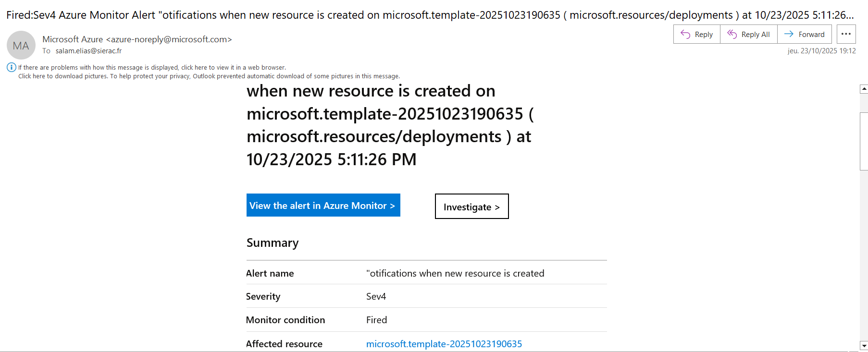Forward this Azure alert email
The image size is (868, 352).
[x=804, y=35]
